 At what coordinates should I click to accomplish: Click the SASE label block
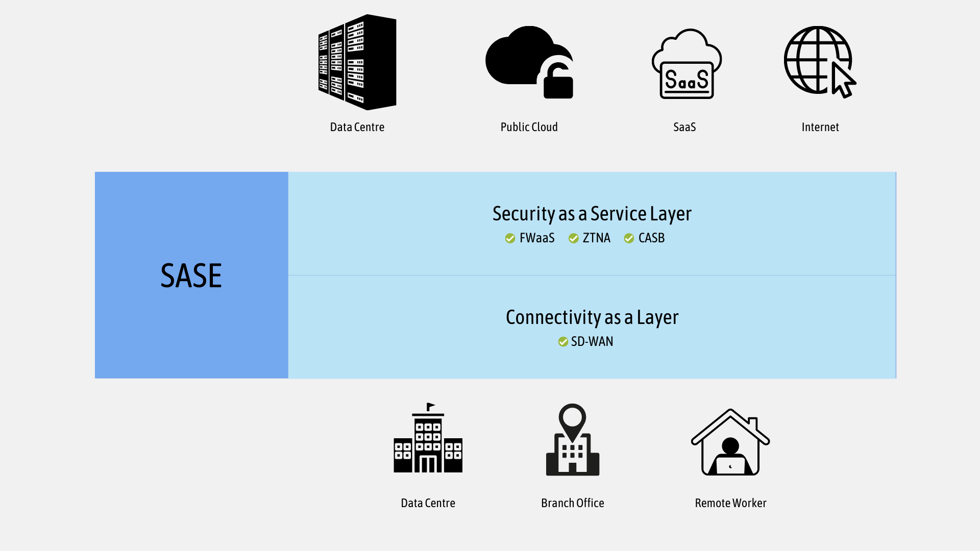pos(191,274)
